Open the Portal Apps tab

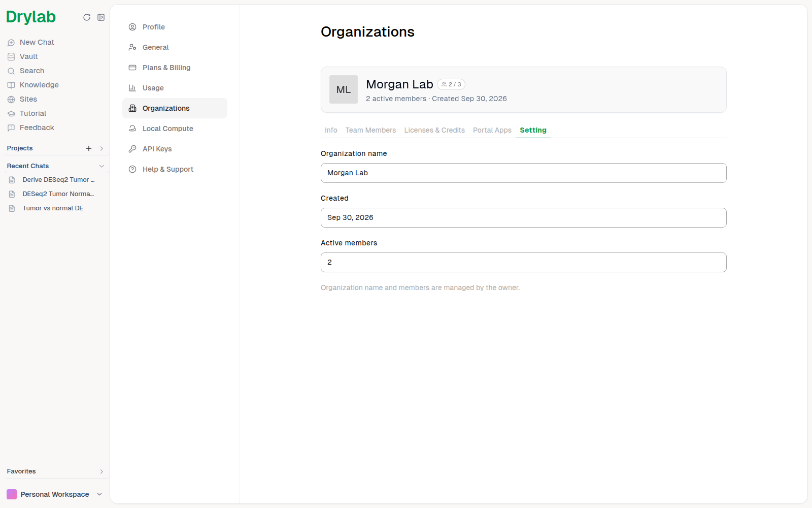tap(492, 130)
